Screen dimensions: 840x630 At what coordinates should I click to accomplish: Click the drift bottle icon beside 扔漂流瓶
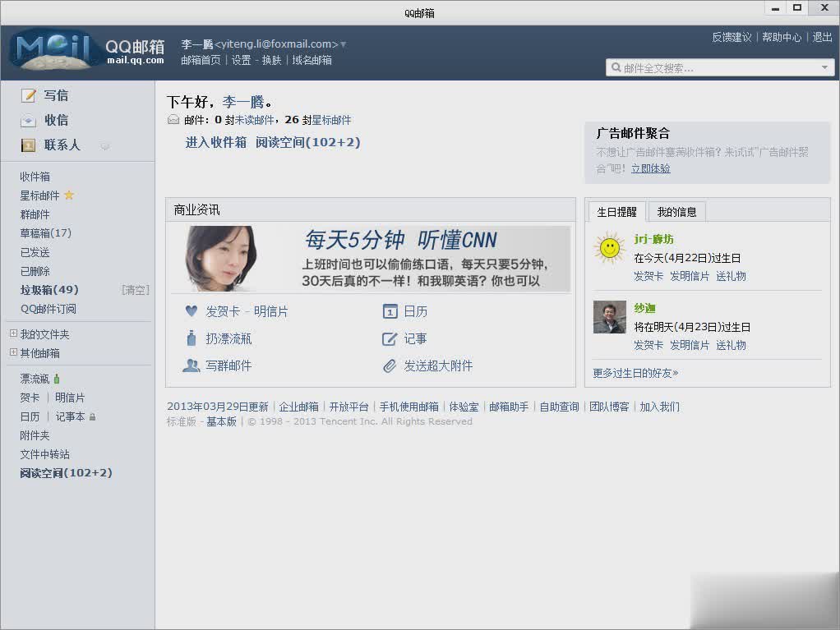(191, 338)
